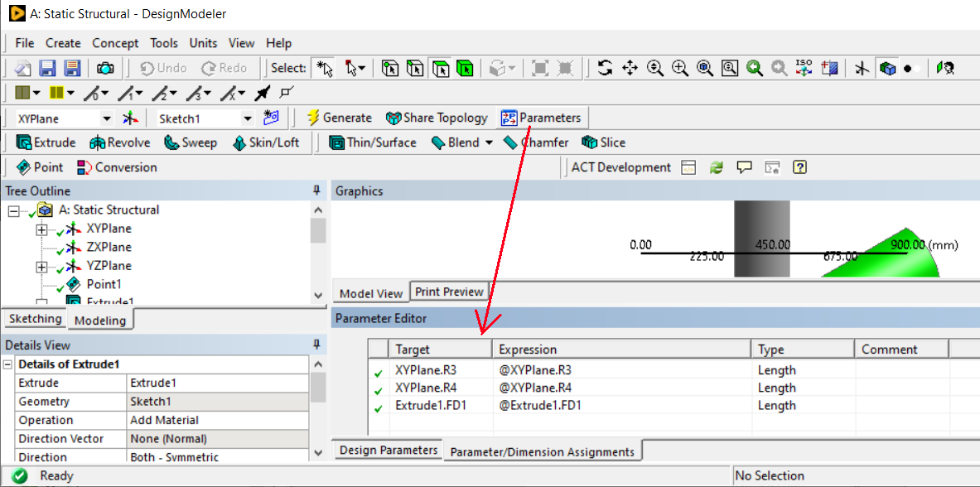Expand the XYPlane tree node
This screenshot has width=980, height=487.
[x=42, y=229]
